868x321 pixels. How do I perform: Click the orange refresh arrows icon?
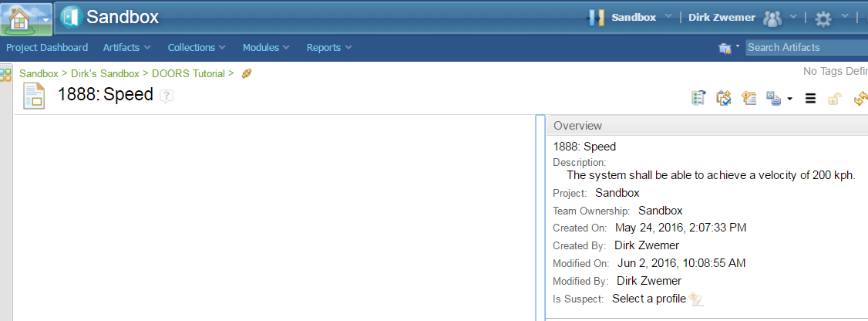point(860,98)
